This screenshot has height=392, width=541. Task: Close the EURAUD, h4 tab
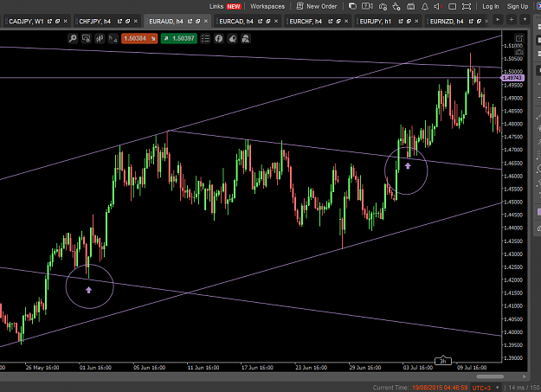coord(206,22)
